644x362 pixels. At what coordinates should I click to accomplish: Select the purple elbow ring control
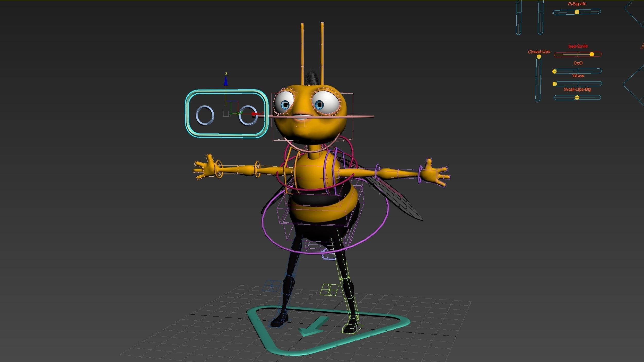[378, 172]
